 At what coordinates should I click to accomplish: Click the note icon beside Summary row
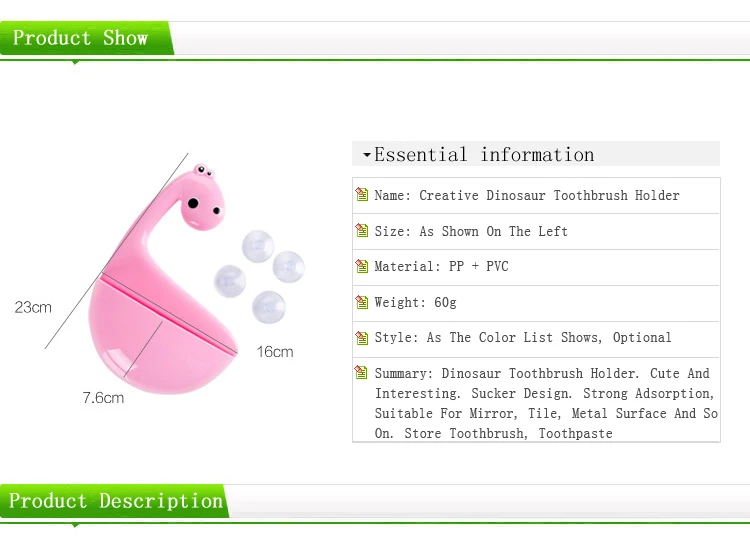click(362, 372)
